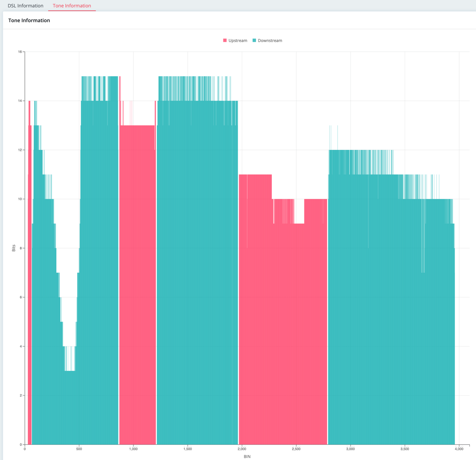
Task: Click the 2,000 x-axis tick label
Action: coord(242,449)
